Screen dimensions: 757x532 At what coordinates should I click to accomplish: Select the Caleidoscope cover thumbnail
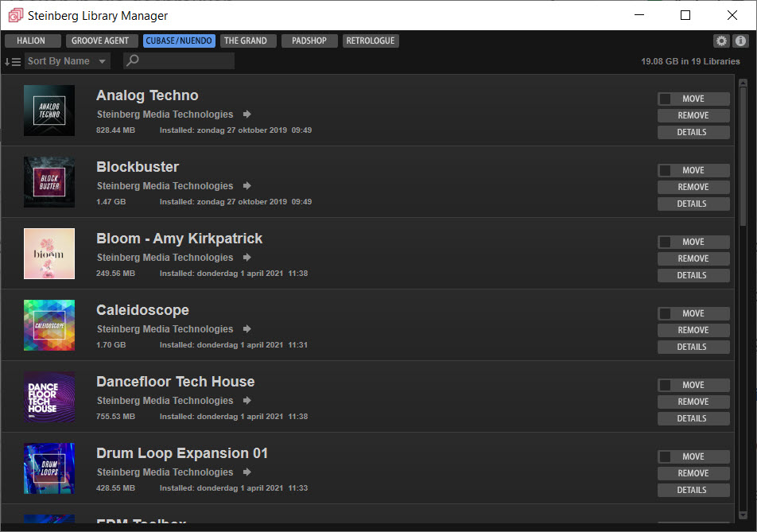[49, 325]
